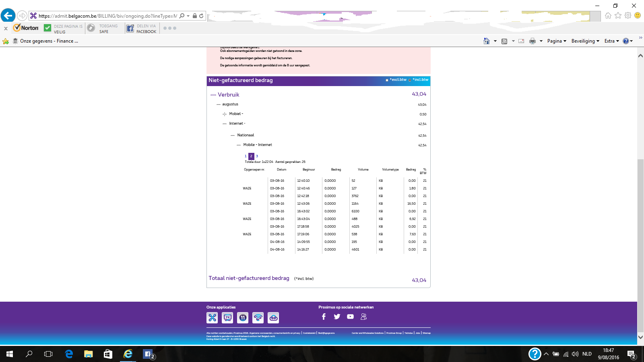
Task: Collapse the Nationaal row
Action: click(x=233, y=136)
